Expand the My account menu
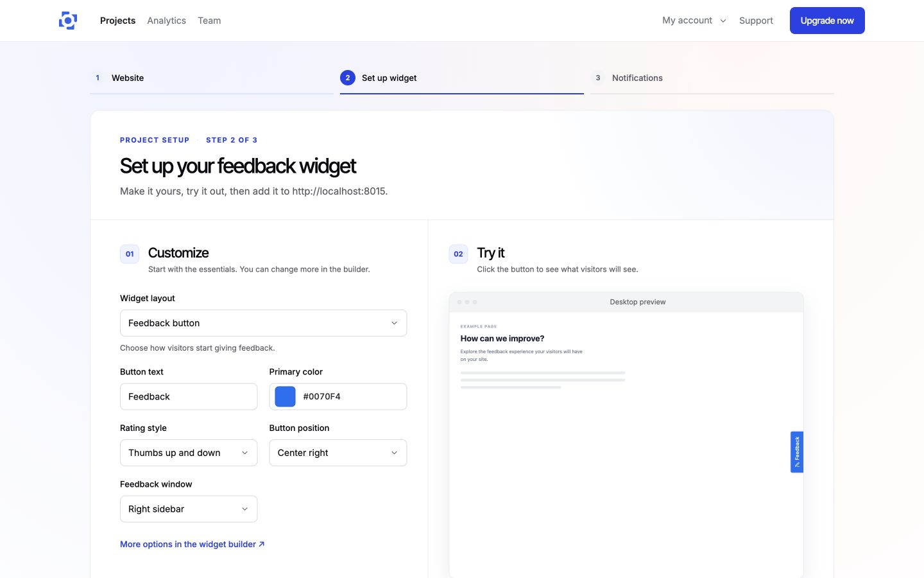 coord(694,21)
